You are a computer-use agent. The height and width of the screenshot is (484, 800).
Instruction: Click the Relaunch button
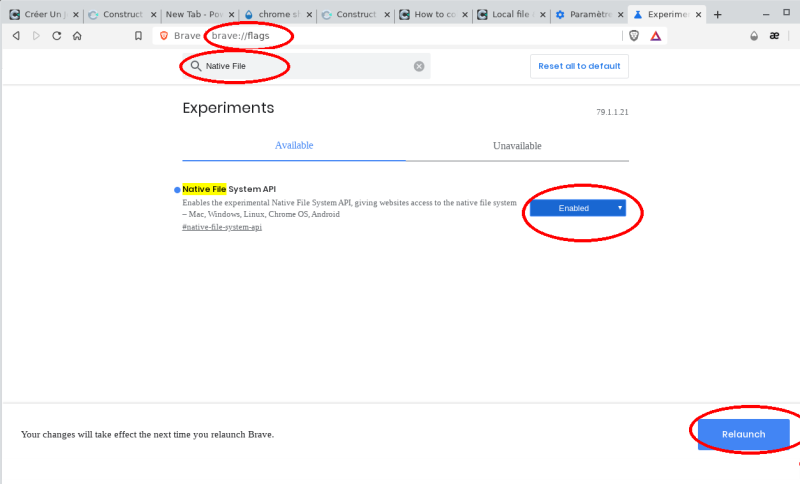(743, 435)
